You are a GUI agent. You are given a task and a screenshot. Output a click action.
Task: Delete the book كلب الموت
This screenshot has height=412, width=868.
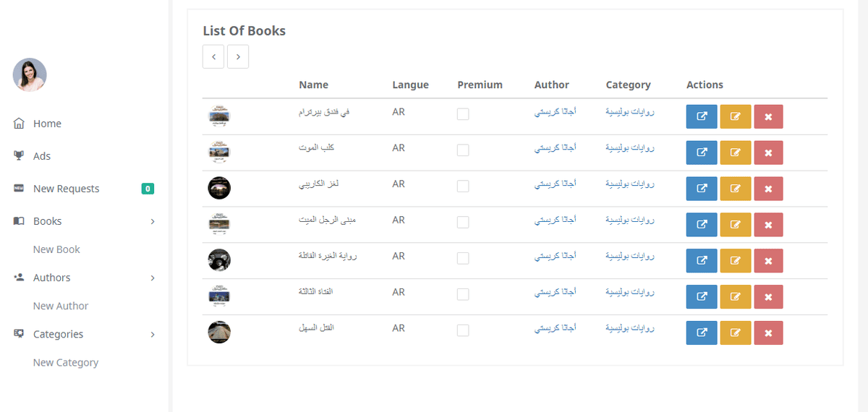768,153
